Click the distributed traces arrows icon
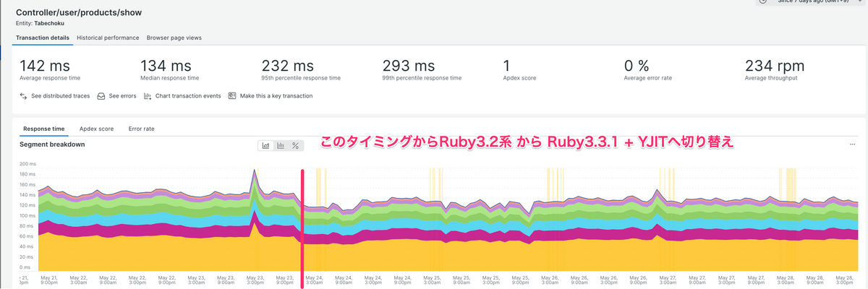Viewport: 868px width, 289px height. pos(24,95)
